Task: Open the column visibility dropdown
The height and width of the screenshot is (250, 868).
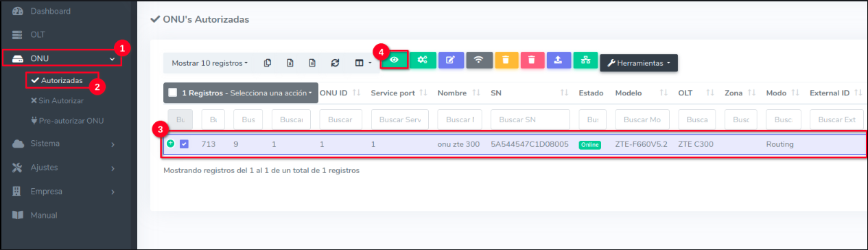Action: coord(363,62)
